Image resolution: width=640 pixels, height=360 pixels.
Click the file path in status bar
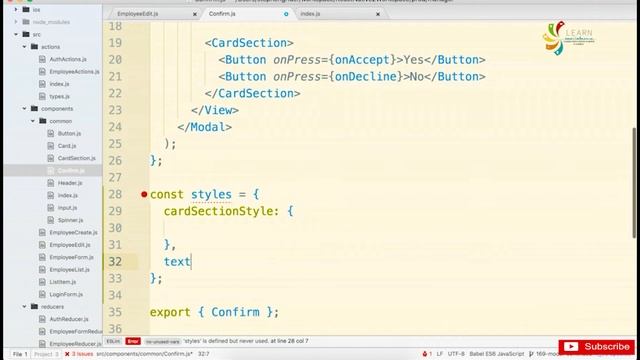145,354
